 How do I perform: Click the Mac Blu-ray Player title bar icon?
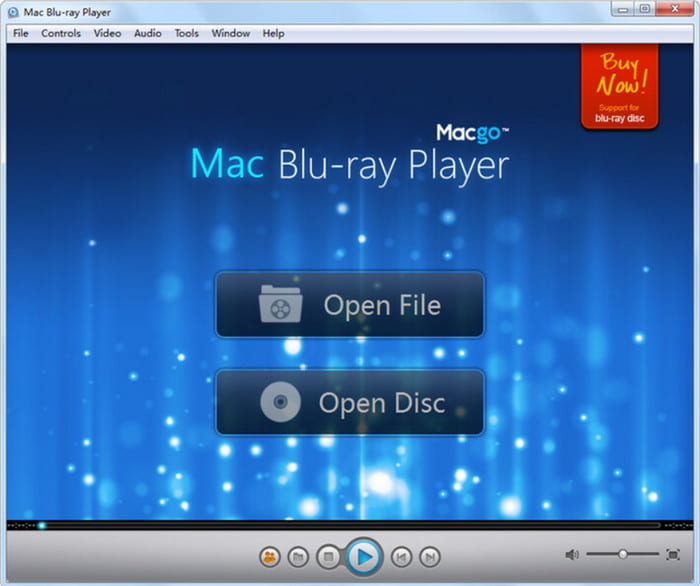[x=14, y=12]
